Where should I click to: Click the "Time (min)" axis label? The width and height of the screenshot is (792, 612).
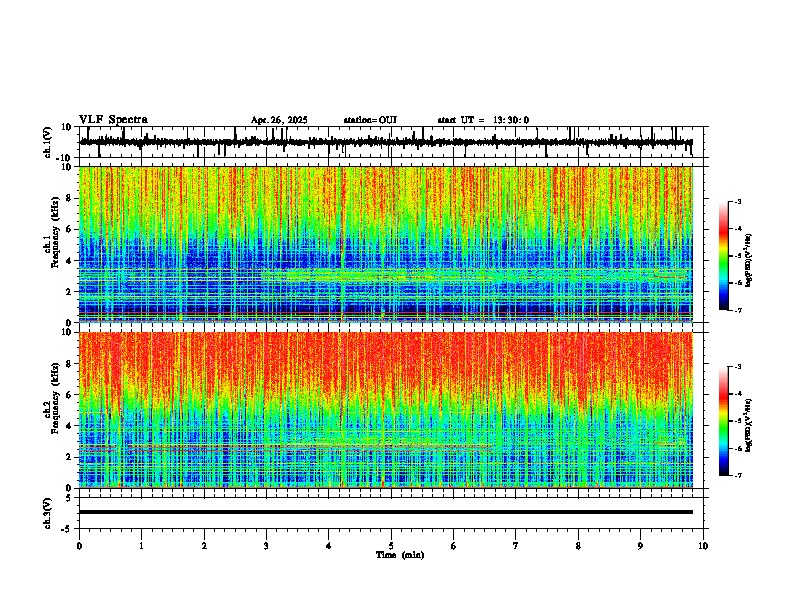click(x=400, y=555)
